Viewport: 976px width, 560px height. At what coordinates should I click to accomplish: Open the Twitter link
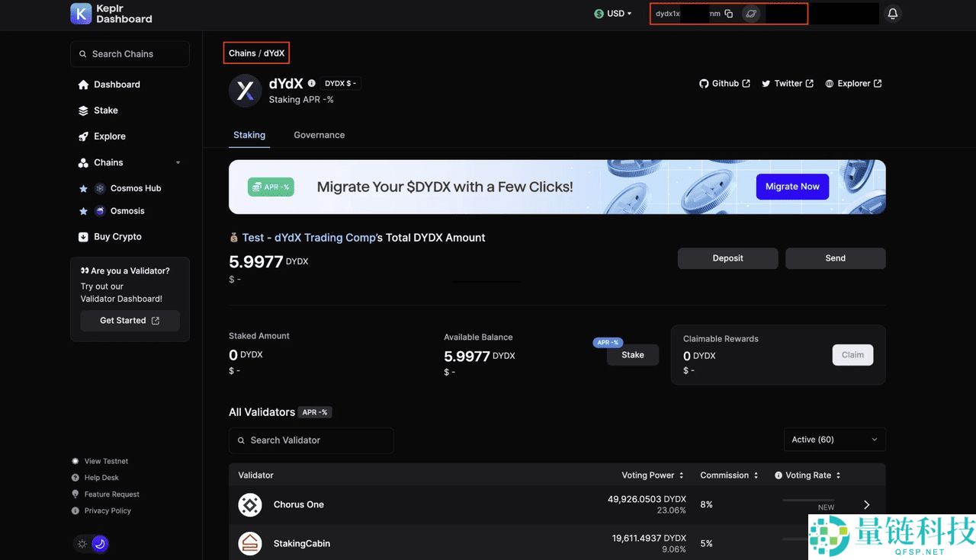788,84
